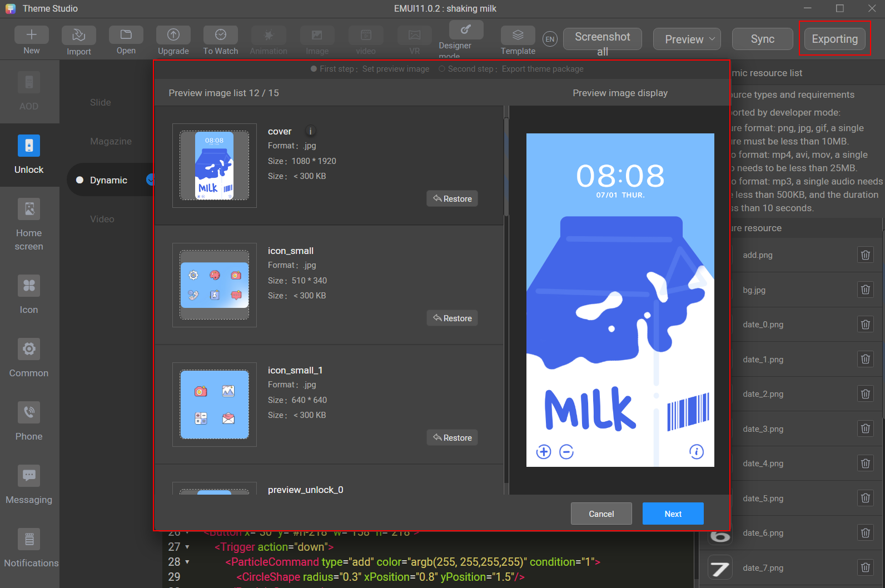The width and height of the screenshot is (885, 588).
Task: Click the Next button
Action: [x=673, y=514]
